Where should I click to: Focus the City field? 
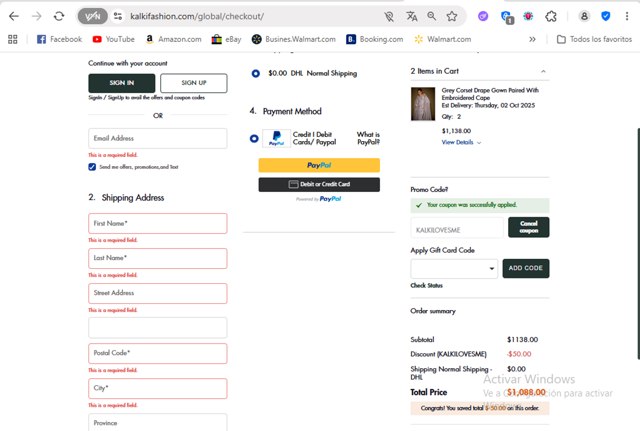158,388
